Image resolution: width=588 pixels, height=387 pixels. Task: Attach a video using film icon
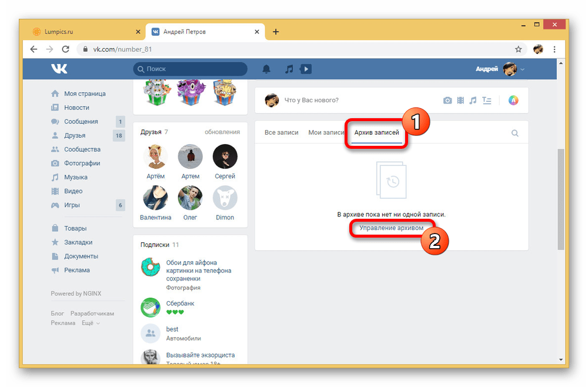(460, 101)
